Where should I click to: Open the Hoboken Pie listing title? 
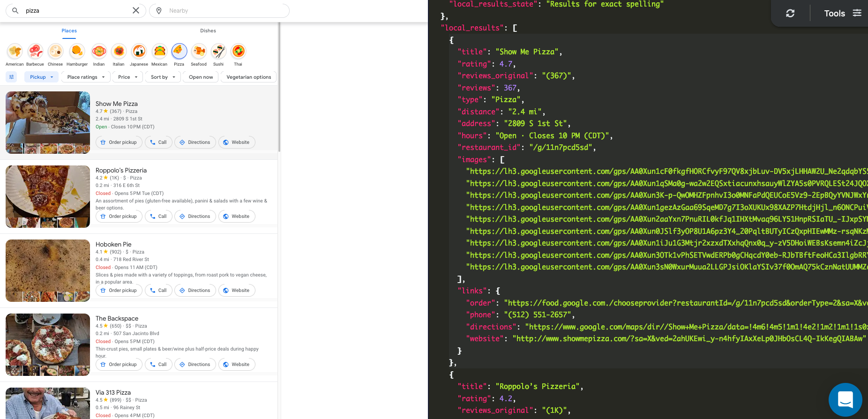coord(113,244)
